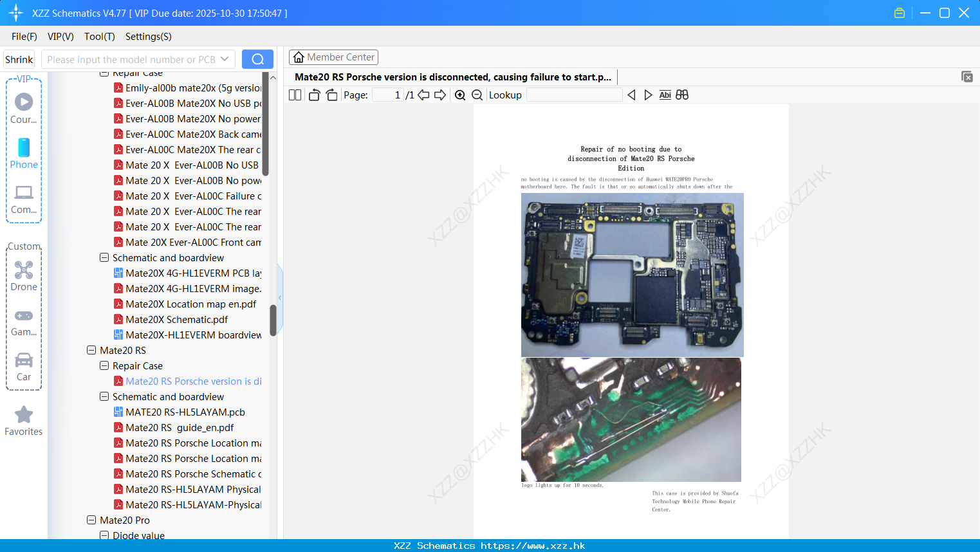Click the binoculars search icon
Screen dimensions: 980x552
[682, 95]
